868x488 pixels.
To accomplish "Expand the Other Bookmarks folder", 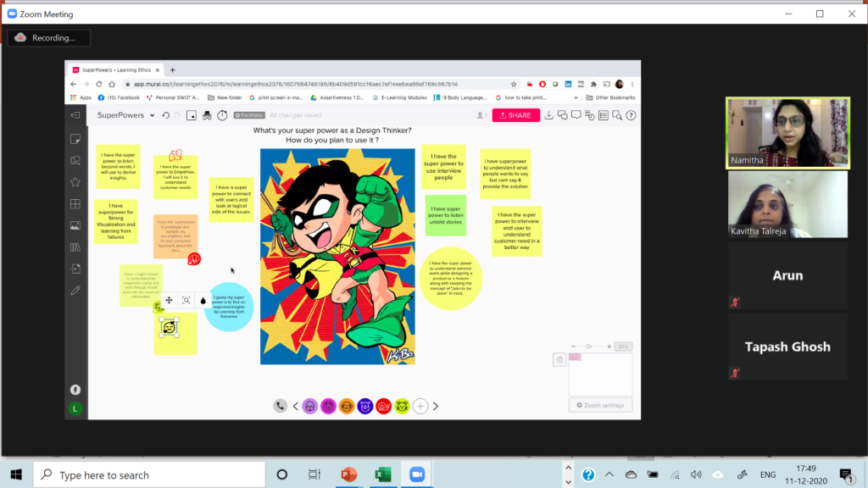I will point(610,97).
